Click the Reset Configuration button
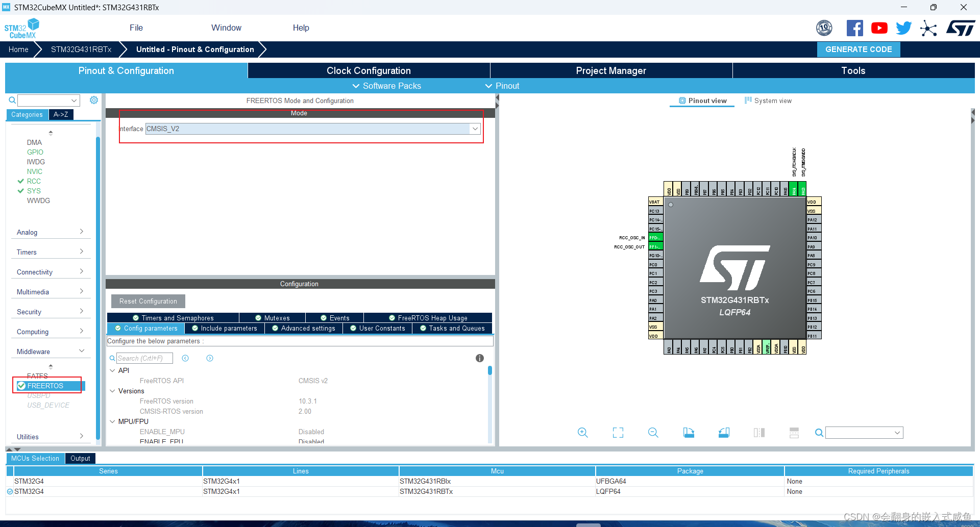The image size is (980, 527). pyautogui.click(x=148, y=301)
